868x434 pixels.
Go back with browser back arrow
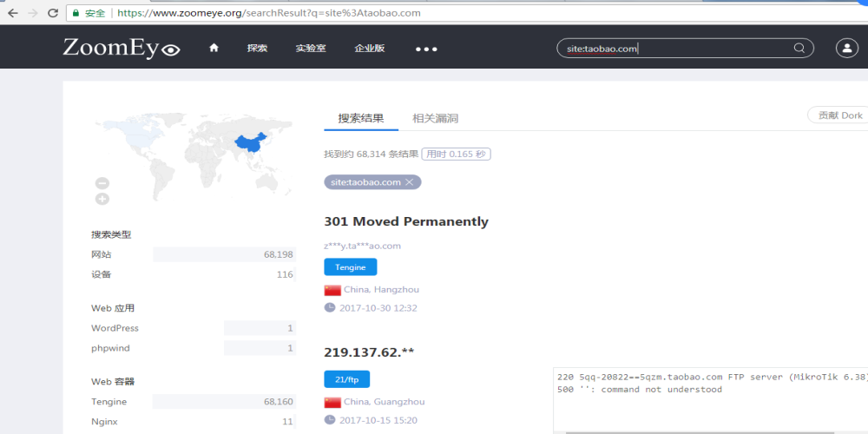click(x=13, y=13)
